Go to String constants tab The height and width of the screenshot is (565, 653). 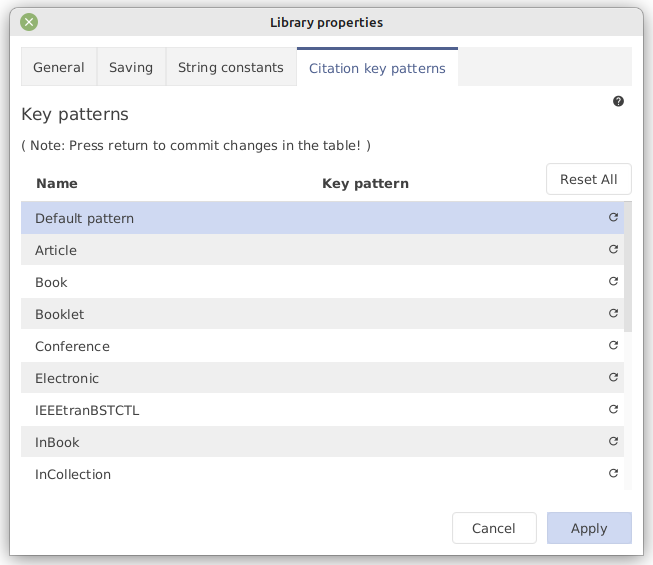tap(231, 67)
